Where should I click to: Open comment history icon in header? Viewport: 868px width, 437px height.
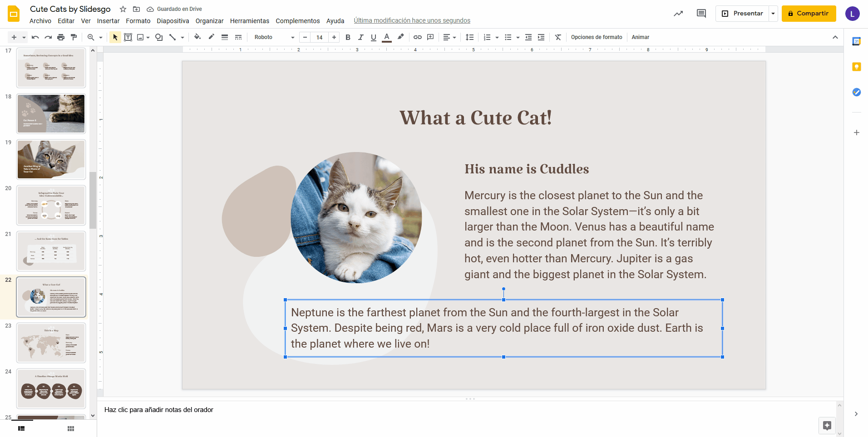(701, 14)
